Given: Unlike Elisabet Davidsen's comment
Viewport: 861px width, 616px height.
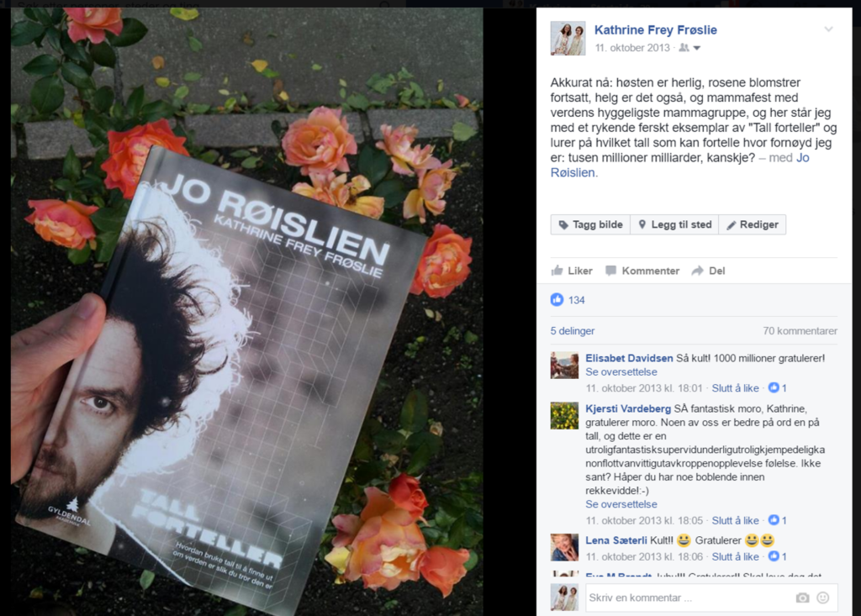Looking at the screenshot, I should pyautogui.click(x=735, y=388).
